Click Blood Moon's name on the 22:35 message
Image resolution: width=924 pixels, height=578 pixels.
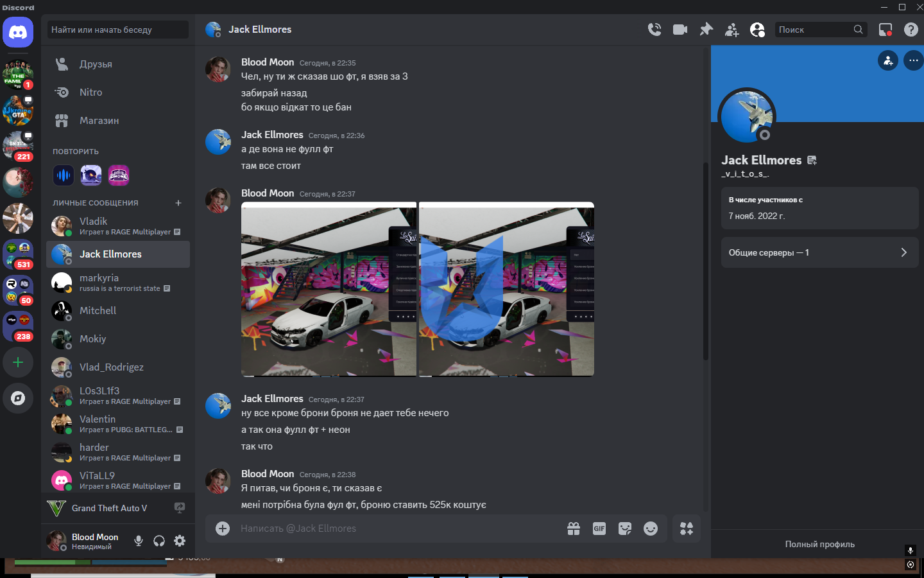pyautogui.click(x=268, y=62)
